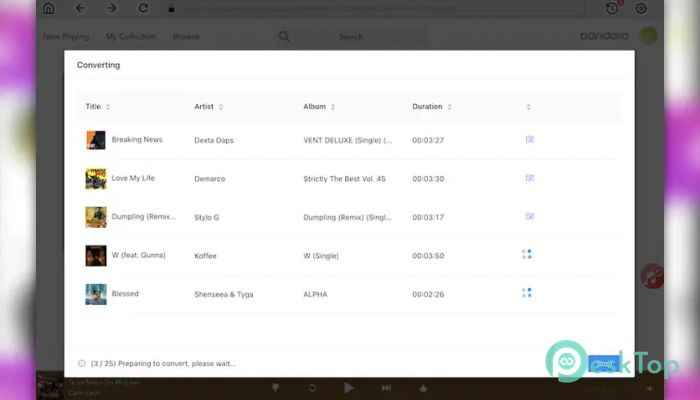700x400 pixels.
Task: Sort the list by Duration column
Action: tap(432, 106)
